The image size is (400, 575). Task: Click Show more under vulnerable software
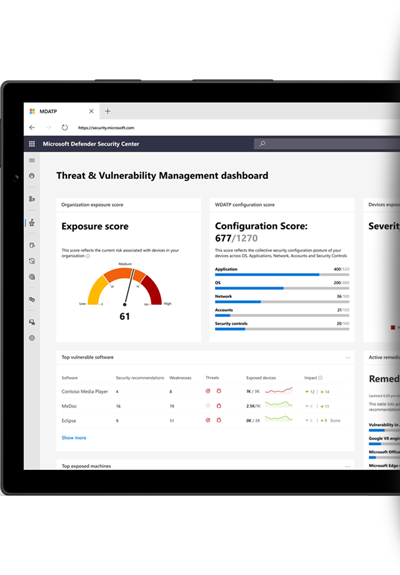(74, 437)
